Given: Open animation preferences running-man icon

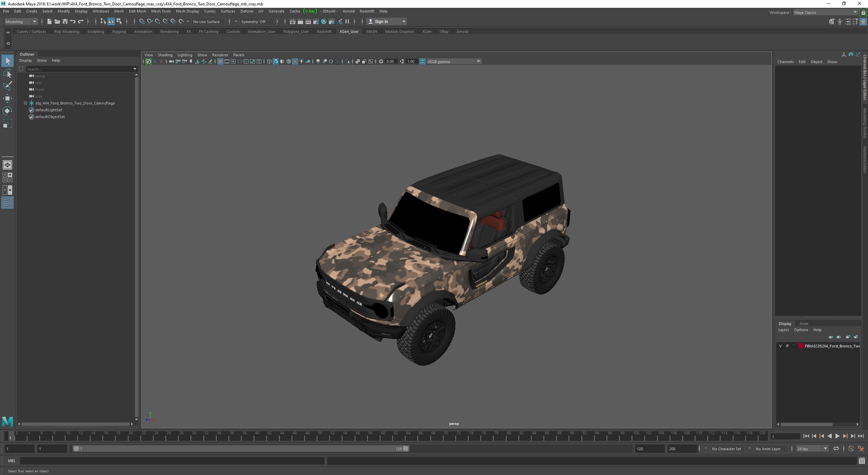Looking at the screenshot, I should tap(861, 449).
